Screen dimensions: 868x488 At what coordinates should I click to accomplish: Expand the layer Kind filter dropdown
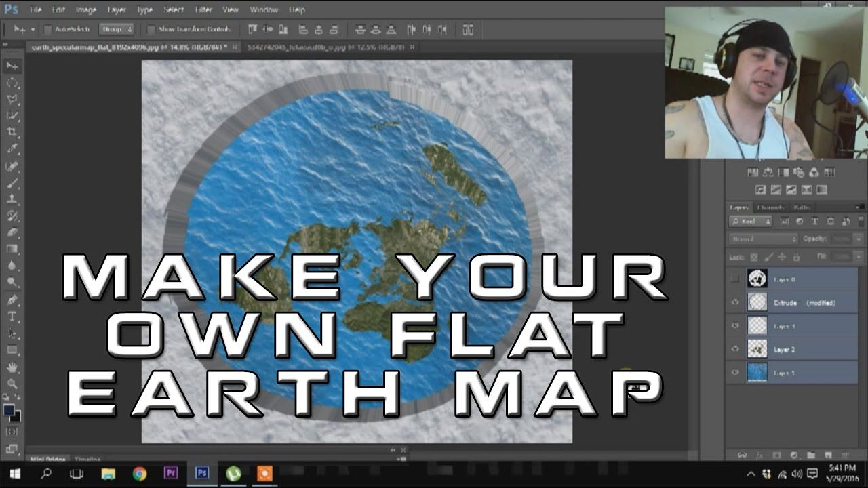coord(751,222)
